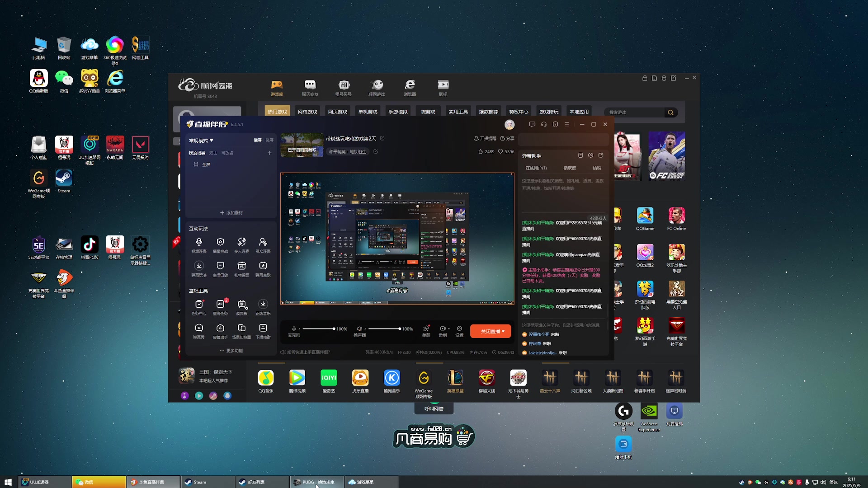Mute the 扬声器 speaker icon
868x488 pixels.
(x=359, y=329)
